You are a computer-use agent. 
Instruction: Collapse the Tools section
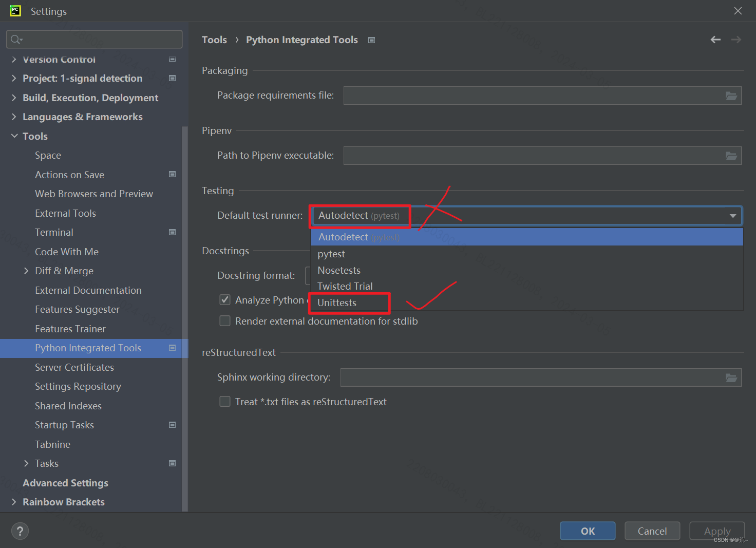coord(14,136)
